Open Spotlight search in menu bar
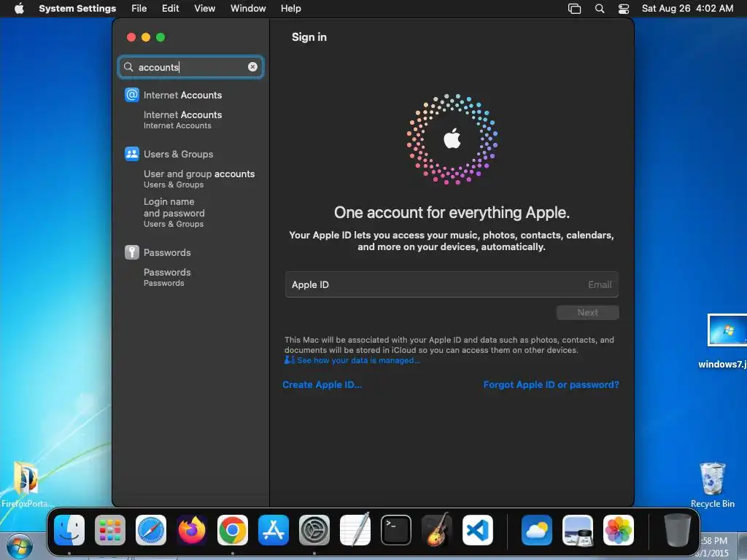747x560 pixels. [x=600, y=9]
